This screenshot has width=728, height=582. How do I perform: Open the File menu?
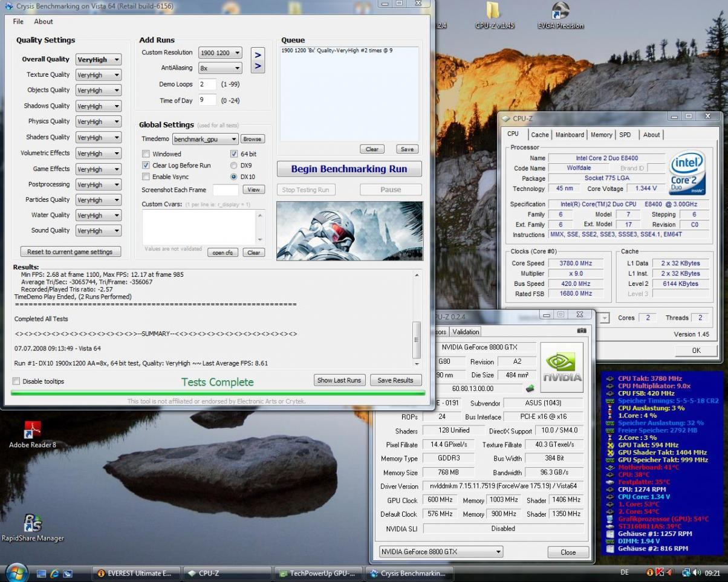tap(18, 22)
